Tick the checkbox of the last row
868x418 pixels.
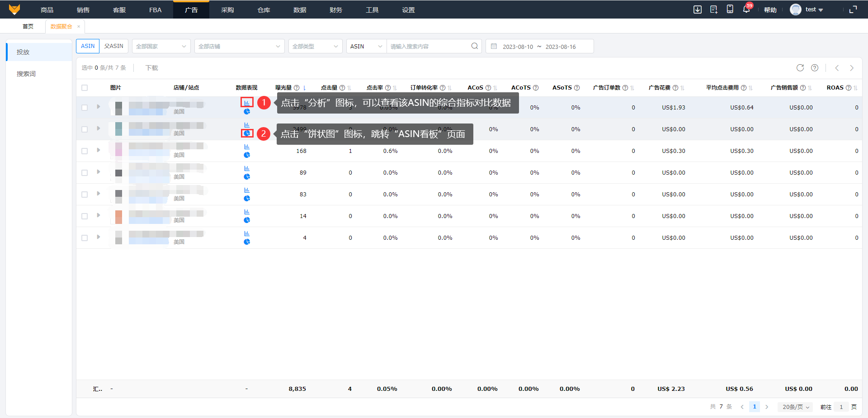point(85,238)
